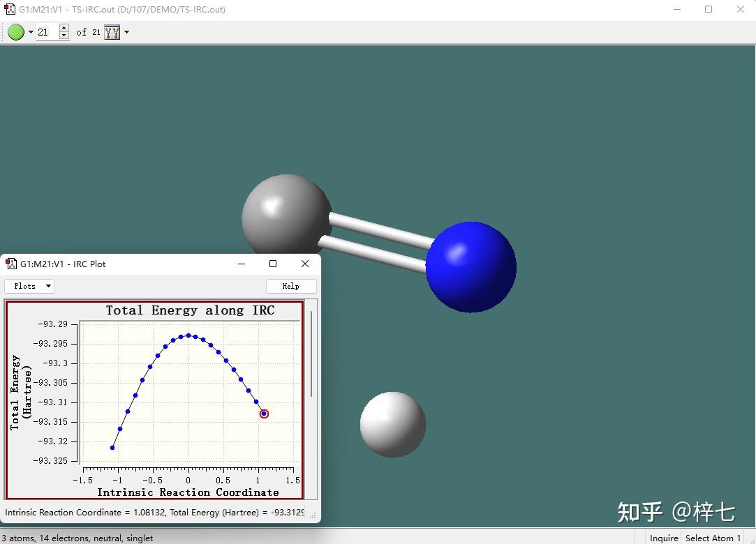Viewport: 756px width, 544px height.
Task: Click the '3 atoms, 14 electrons, neutral, singlet' status text
Action: click(x=77, y=538)
